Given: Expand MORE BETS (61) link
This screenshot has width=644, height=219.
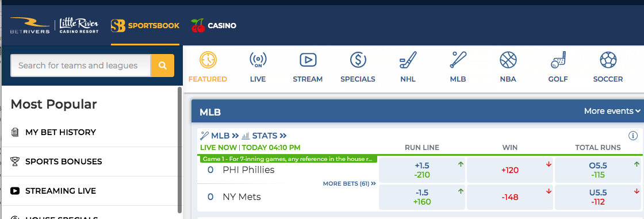Looking at the screenshot, I should tap(350, 184).
